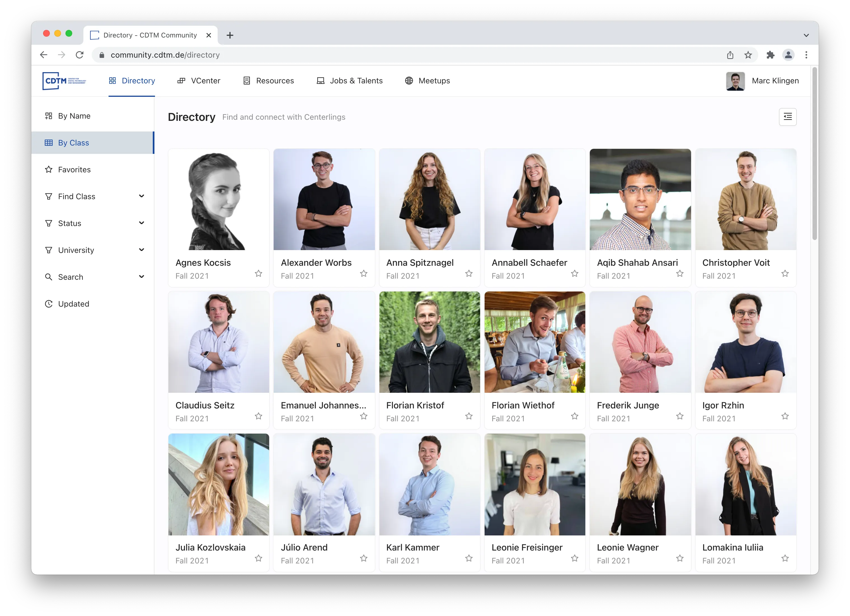Favorite Agnes Kocsis using her star
The image size is (850, 616).
tap(258, 274)
